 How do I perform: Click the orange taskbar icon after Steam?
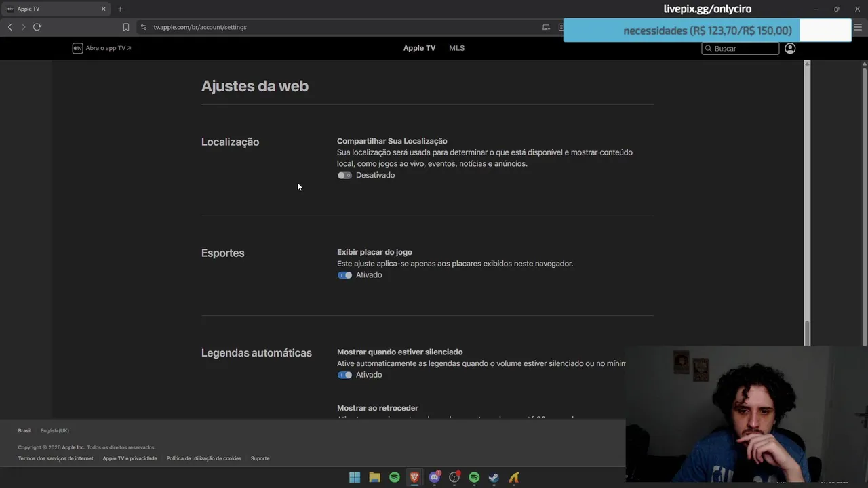514,477
